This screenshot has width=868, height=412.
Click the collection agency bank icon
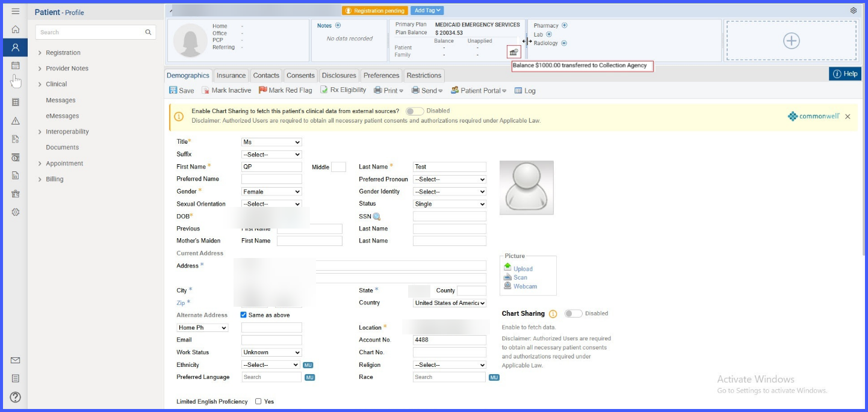tap(513, 52)
